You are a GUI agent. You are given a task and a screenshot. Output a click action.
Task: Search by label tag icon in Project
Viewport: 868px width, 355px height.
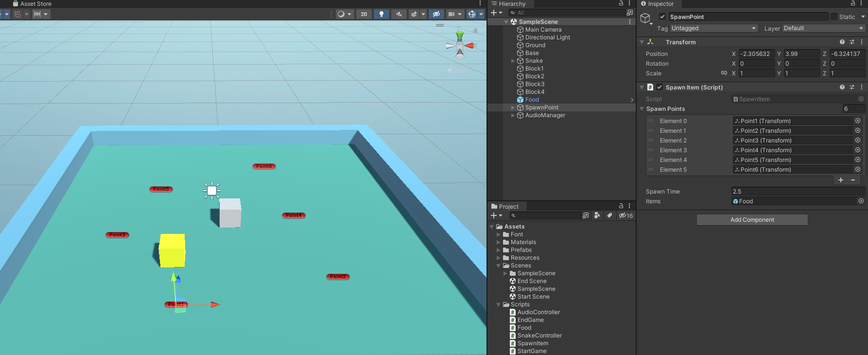coord(609,215)
